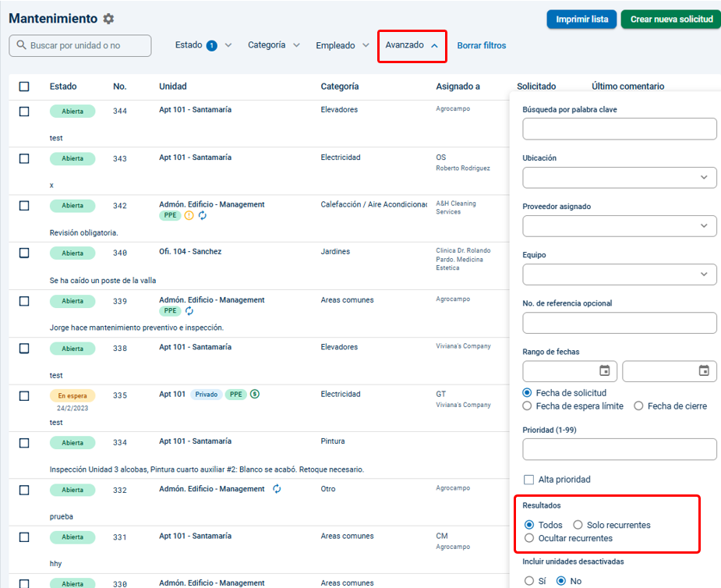
Task: Select Solo recurrentes radio
Action: pos(578,525)
